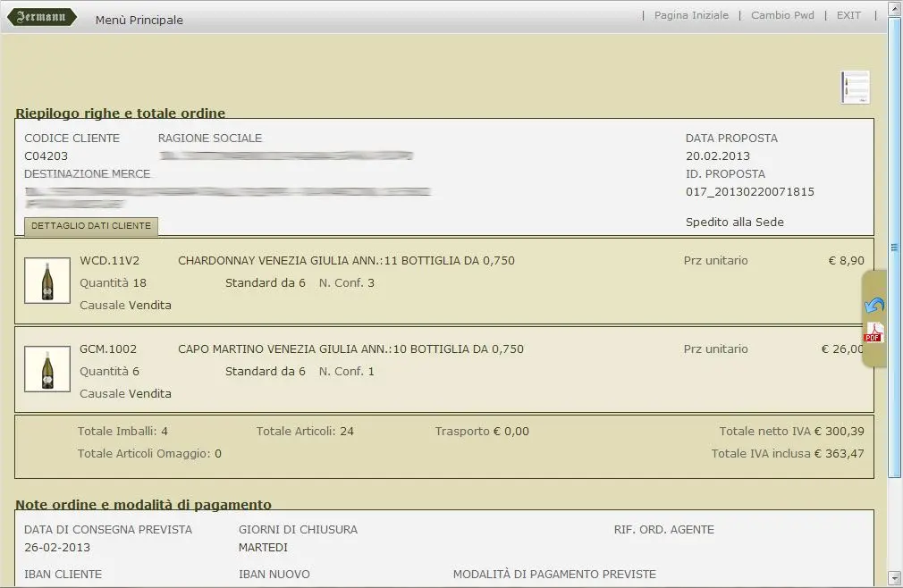The width and height of the screenshot is (903, 588).
Task: Click the IBAN NUOVO label
Action: click(x=274, y=575)
